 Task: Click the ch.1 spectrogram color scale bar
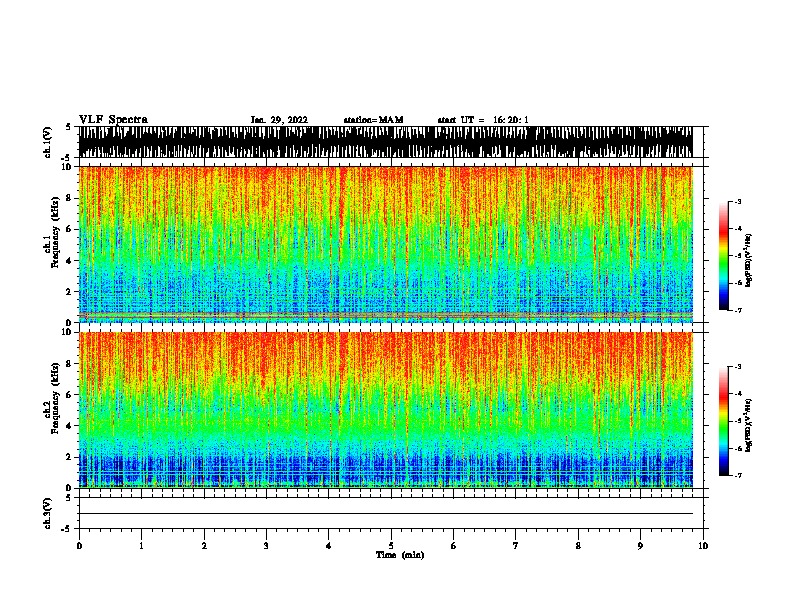coord(724,256)
